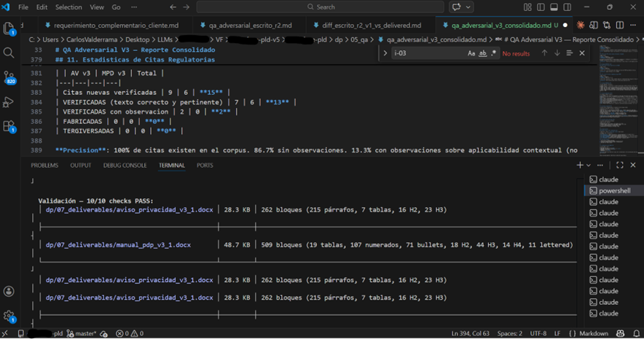Switch to the PROBLEMS panel tab
The height and width of the screenshot is (339, 644).
click(x=44, y=165)
